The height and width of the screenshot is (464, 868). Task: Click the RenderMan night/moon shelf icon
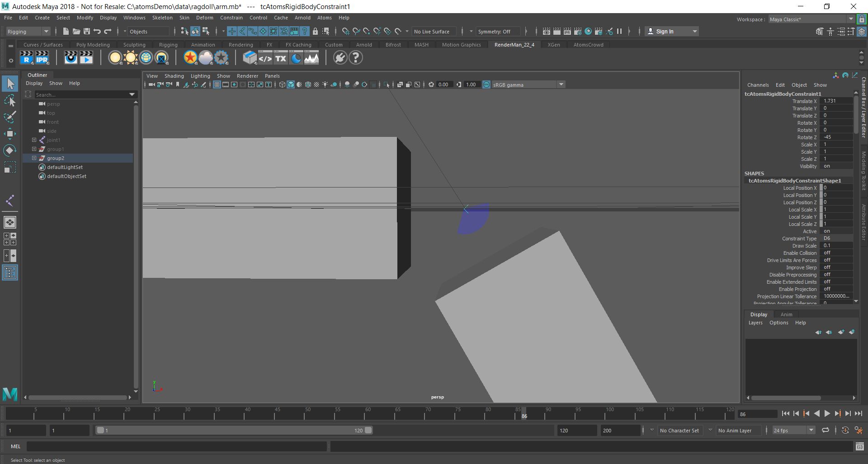tap(296, 58)
